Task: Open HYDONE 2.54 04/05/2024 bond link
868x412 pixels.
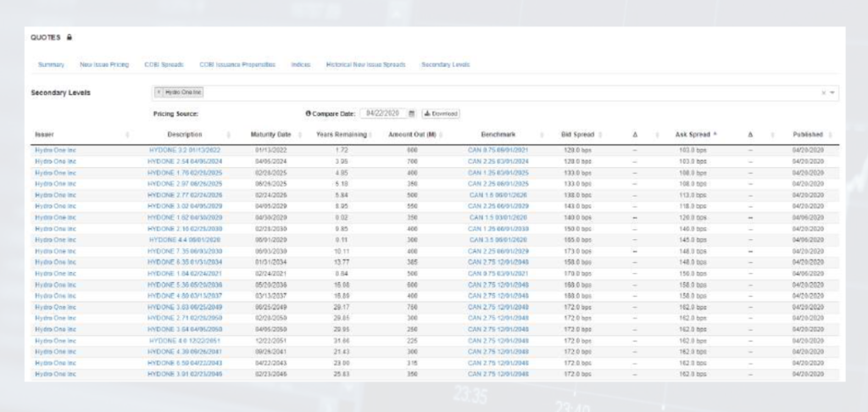Action: (x=185, y=161)
